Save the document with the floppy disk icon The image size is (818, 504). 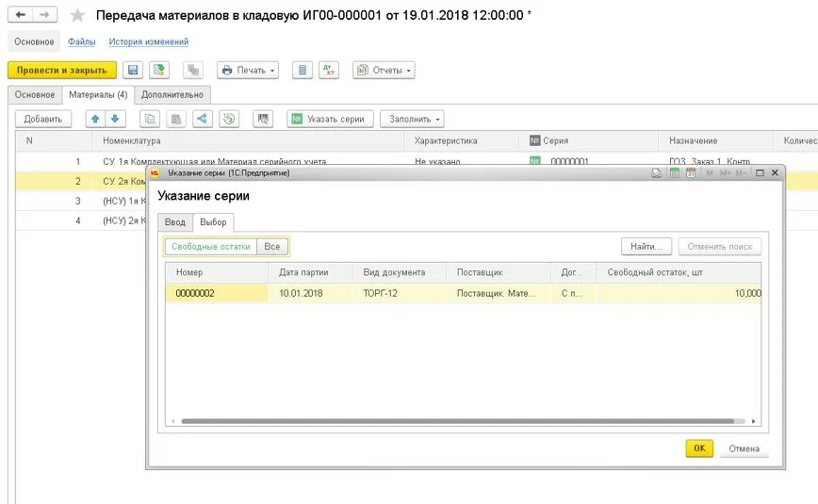coord(133,70)
